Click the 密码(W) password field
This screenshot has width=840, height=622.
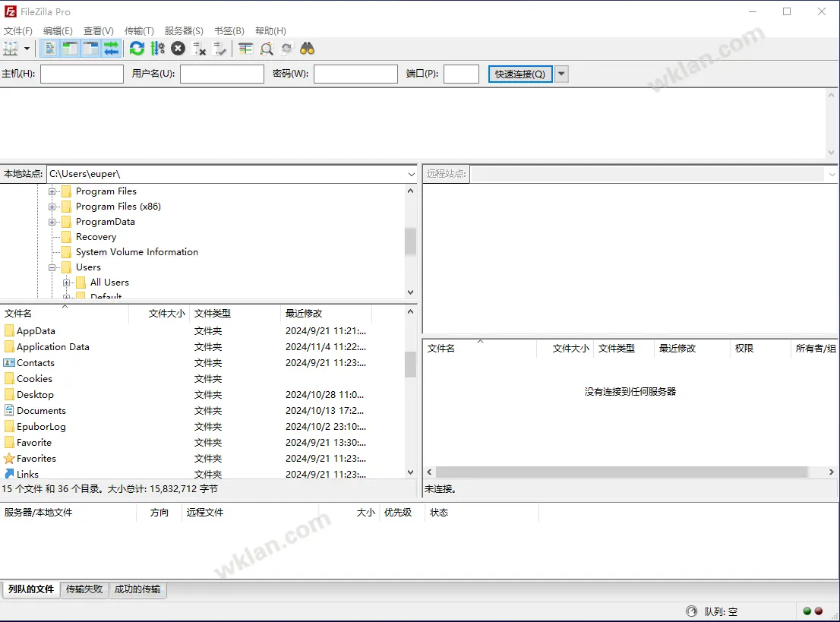pos(355,74)
